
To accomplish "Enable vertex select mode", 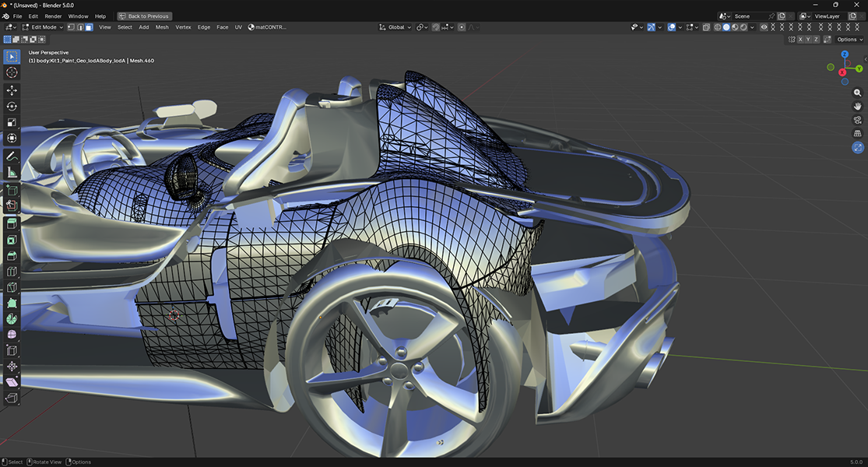I will point(71,27).
